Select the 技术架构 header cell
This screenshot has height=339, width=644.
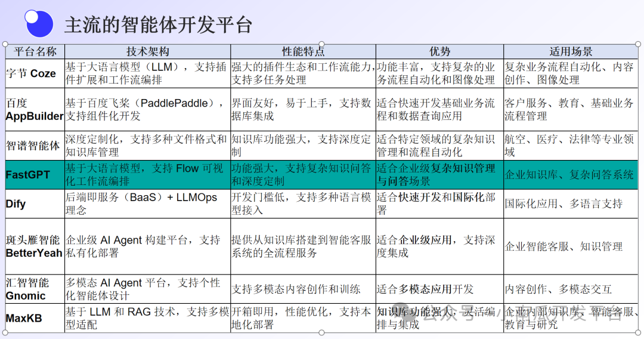147,51
